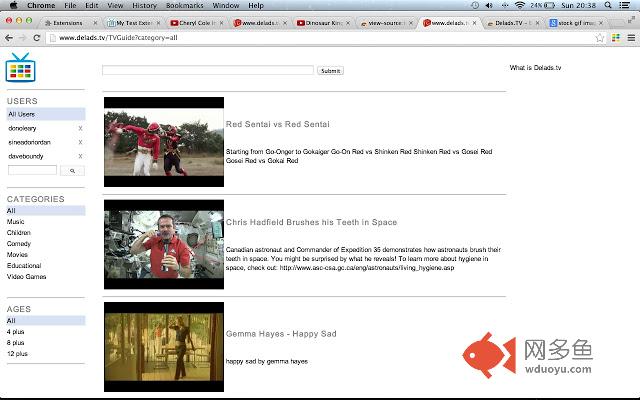This screenshot has height=400, width=640.
Task: Click the Red Sentai vs Red Sentai thumbnail
Action: [164, 141]
